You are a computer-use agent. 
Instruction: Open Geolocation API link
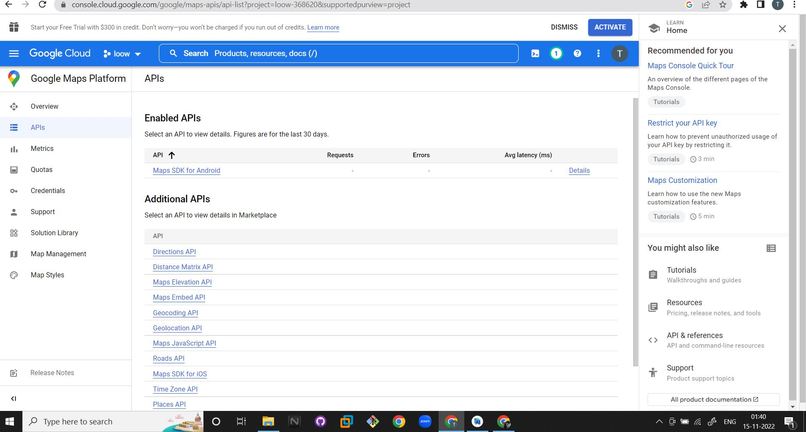177,328
